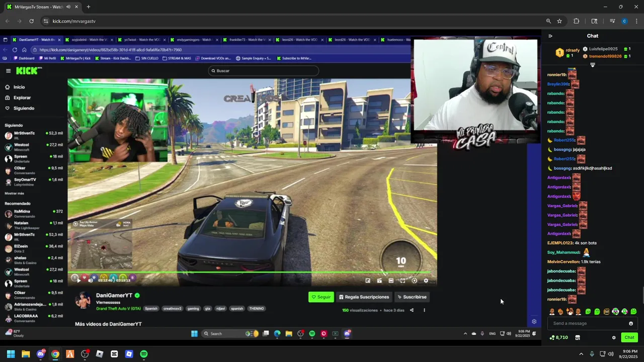This screenshot has height=362, width=644.
Task: Click microphone icon in system tray
Action: [x=592, y=354]
